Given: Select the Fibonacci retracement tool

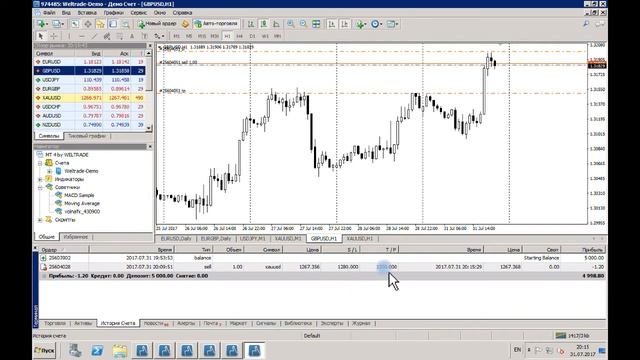Looking at the screenshot, I should 120,36.
